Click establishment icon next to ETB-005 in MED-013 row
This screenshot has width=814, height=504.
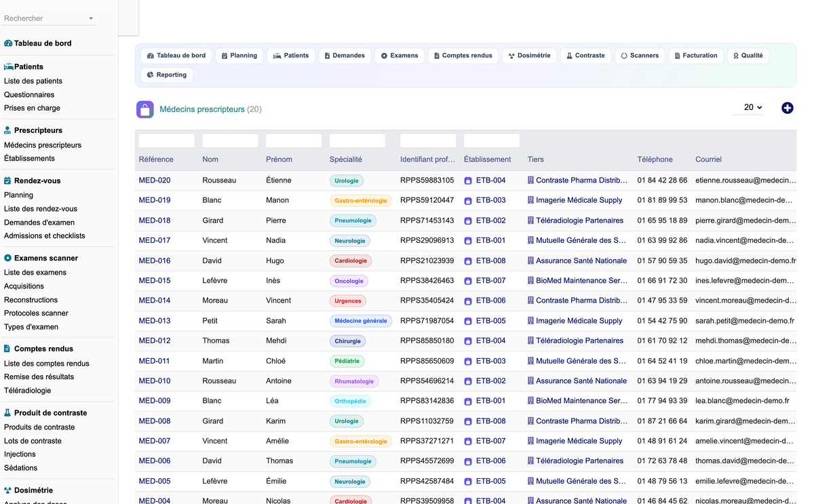tap(468, 321)
